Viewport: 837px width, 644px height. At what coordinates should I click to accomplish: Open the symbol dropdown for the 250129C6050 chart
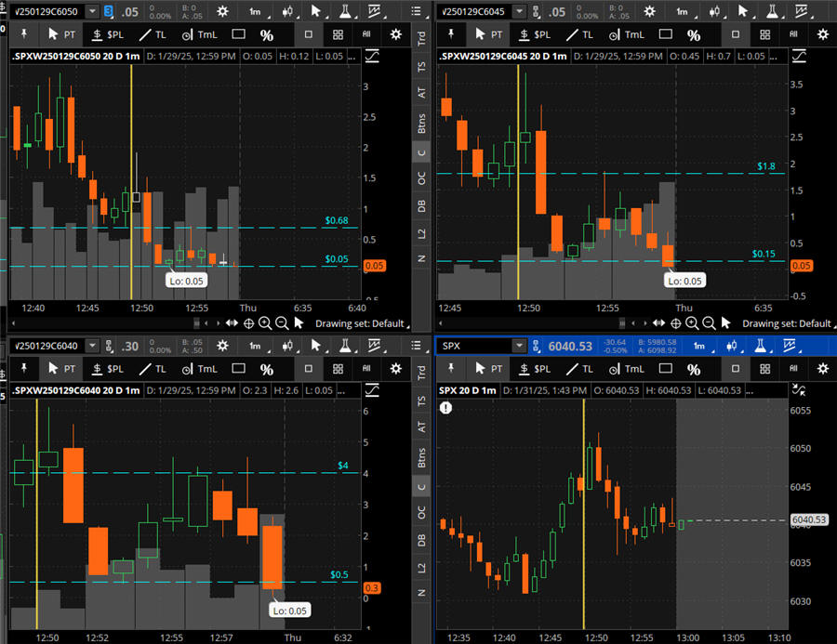coord(94,11)
